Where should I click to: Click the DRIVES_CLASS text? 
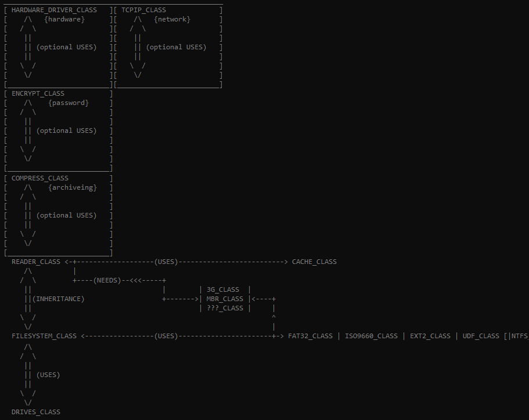36,412
